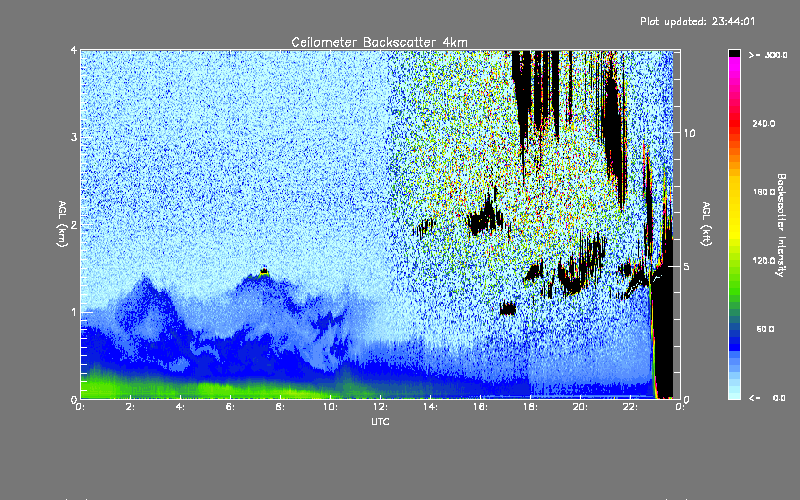The width and height of the screenshot is (800, 500).
Task: Click the '5' kft tick label
Action: click(687, 267)
